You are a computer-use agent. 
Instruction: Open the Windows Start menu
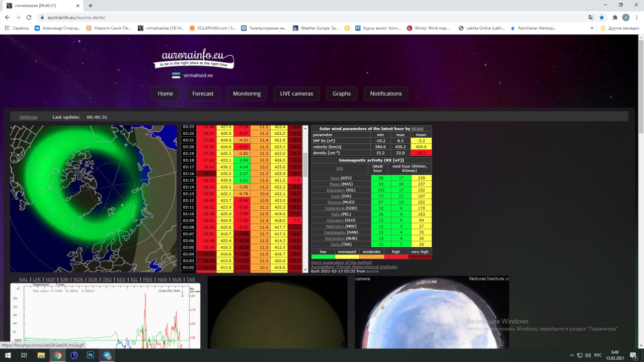click(8, 355)
